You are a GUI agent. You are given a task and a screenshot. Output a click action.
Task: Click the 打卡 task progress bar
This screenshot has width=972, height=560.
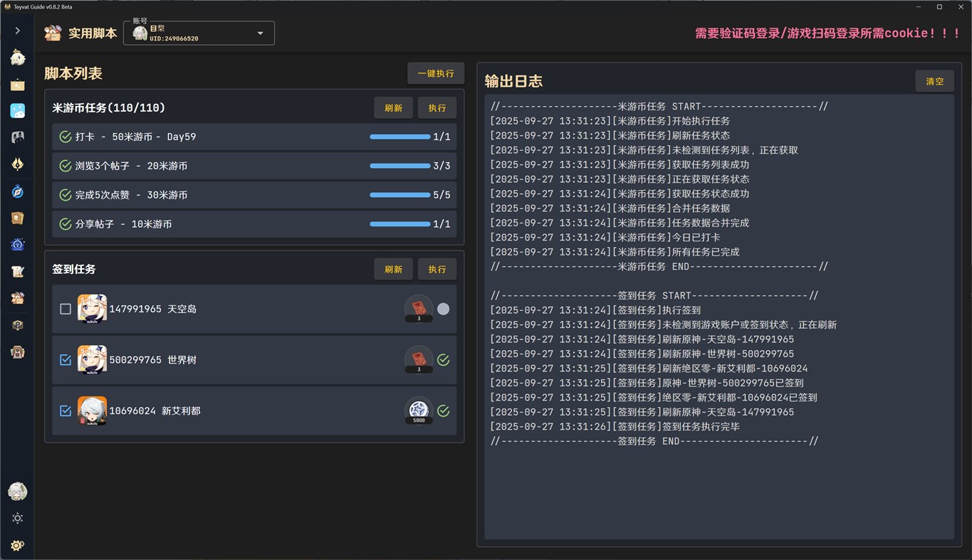[400, 137]
